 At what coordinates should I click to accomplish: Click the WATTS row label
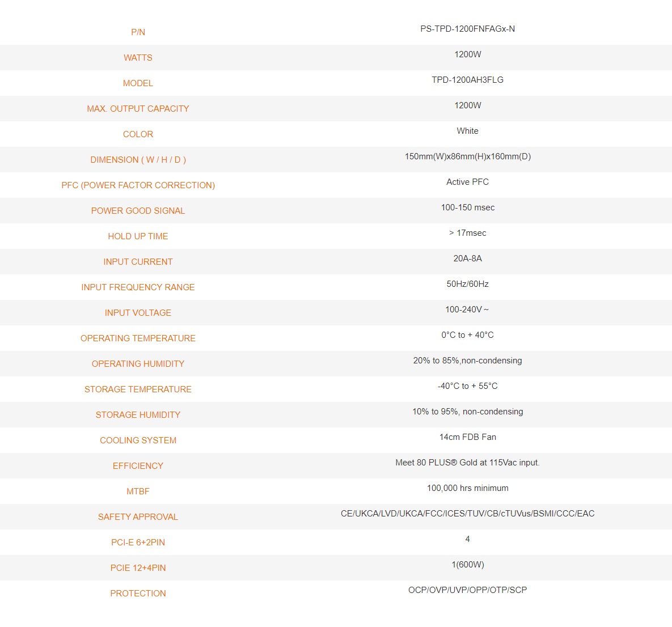coord(138,57)
